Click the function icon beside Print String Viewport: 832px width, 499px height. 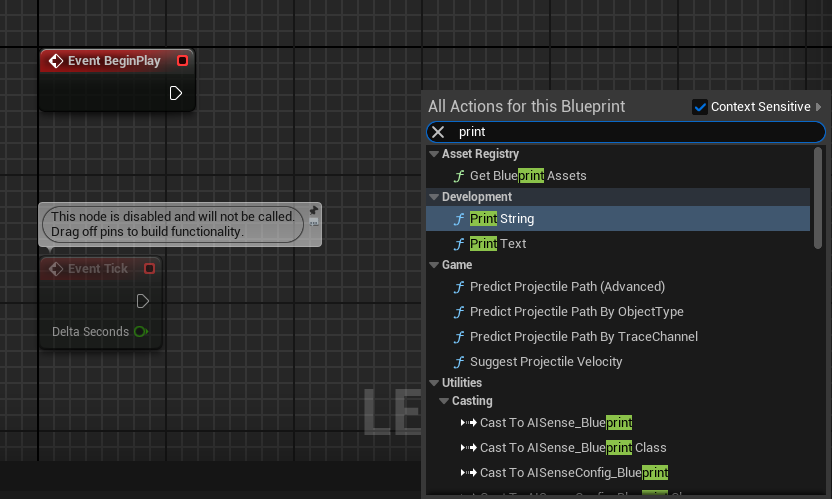point(459,219)
